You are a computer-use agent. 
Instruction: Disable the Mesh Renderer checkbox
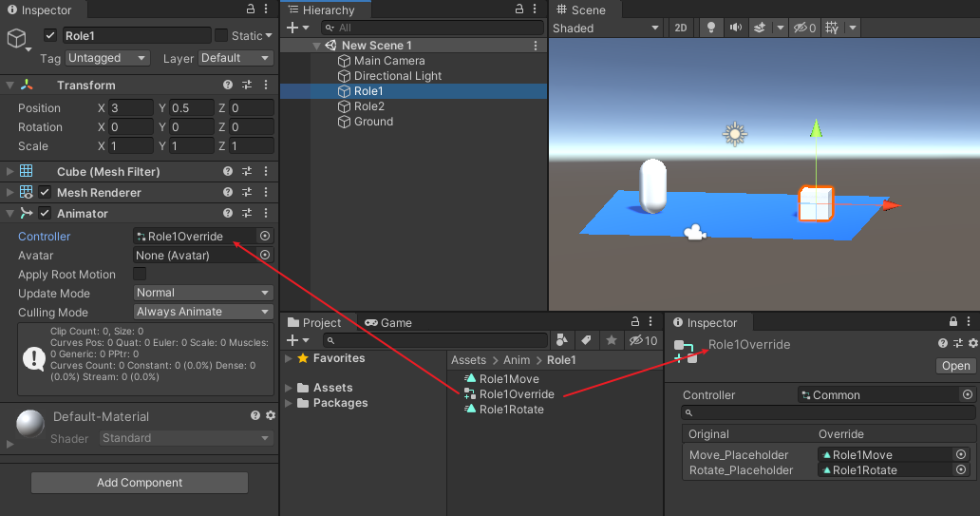click(x=45, y=192)
